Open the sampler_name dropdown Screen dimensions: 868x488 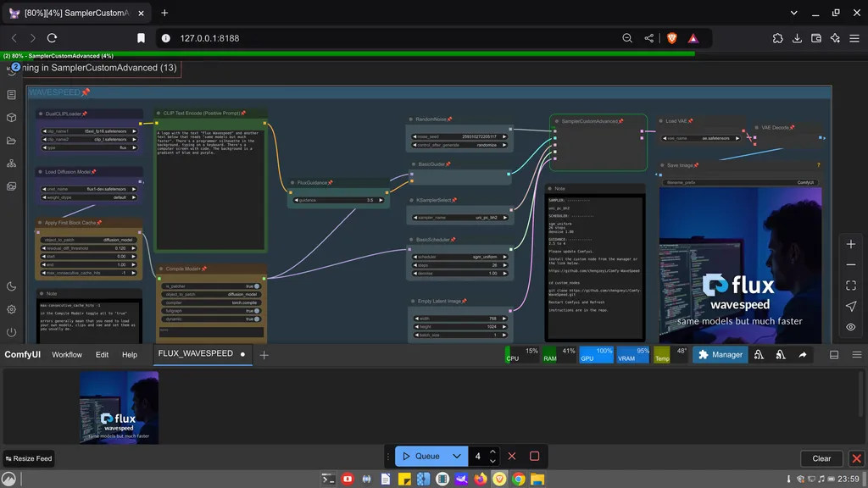(460, 218)
